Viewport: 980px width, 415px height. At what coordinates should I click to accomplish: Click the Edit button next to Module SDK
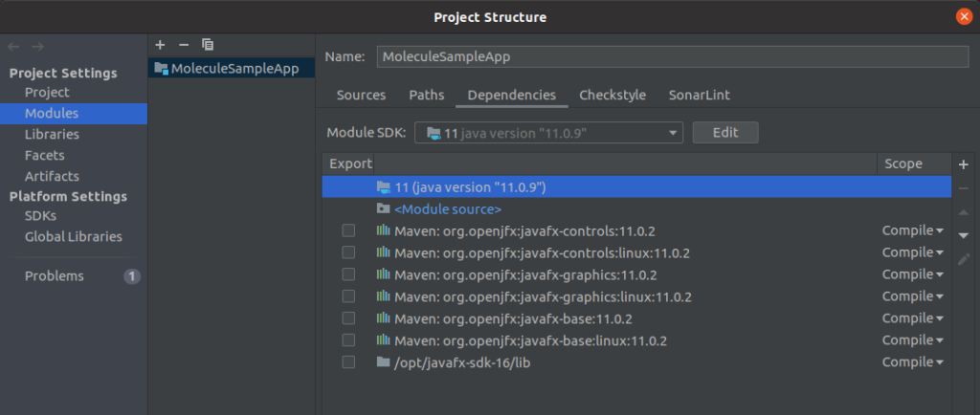[x=725, y=132]
